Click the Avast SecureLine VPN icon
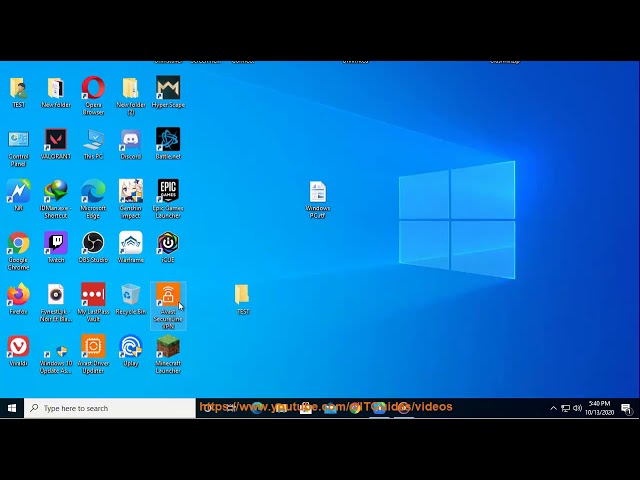This screenshot has height=480, width=640. 168,297
